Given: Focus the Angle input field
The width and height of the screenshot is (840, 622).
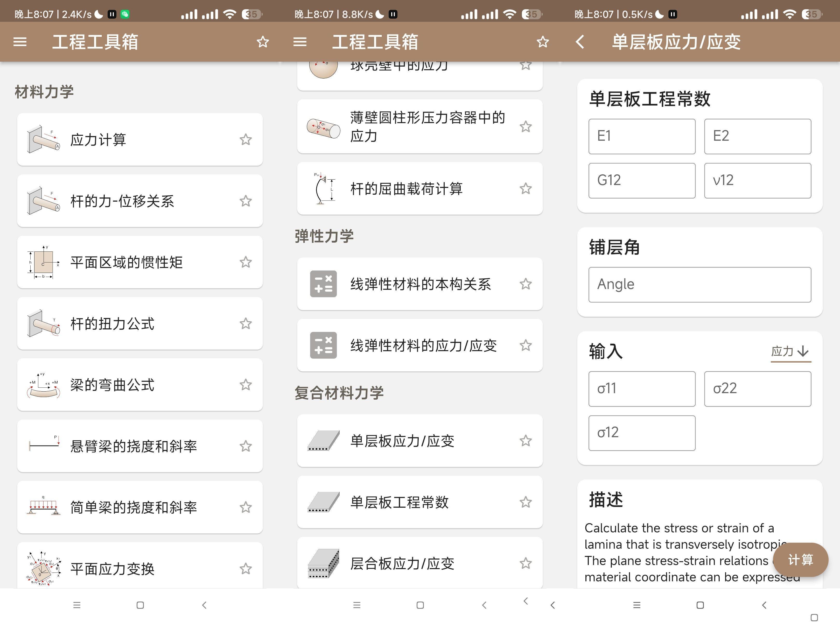Looking at the screenshot, I should pos(699,285).
